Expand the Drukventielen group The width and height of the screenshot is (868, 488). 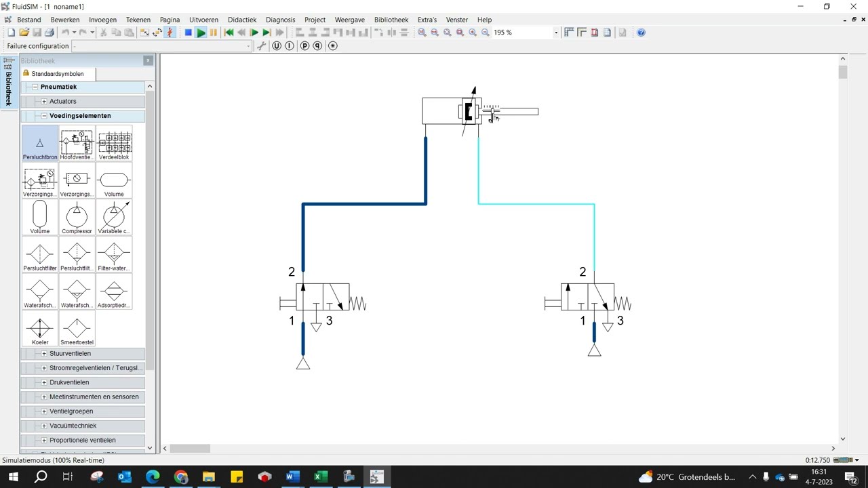[44, 382]
